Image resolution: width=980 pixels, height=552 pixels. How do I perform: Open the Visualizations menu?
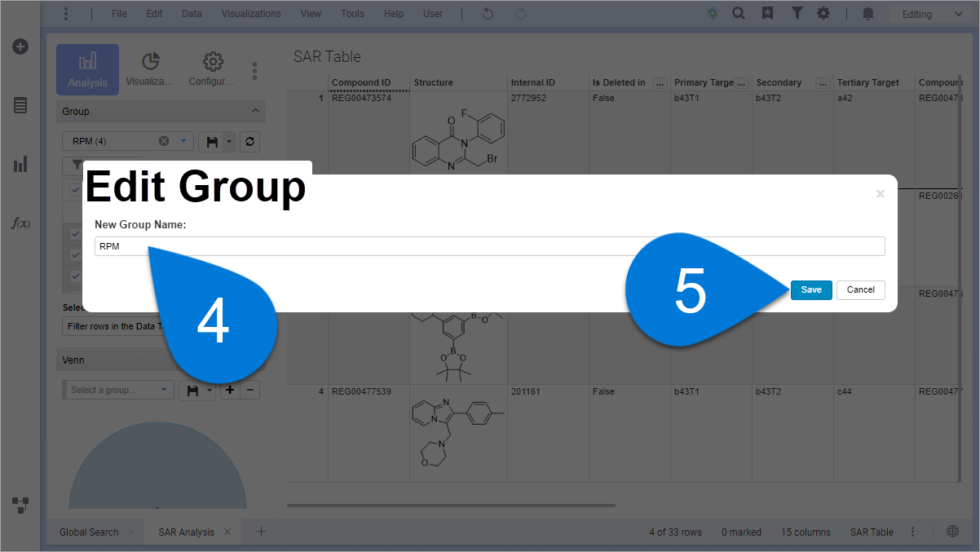point(251,14)
